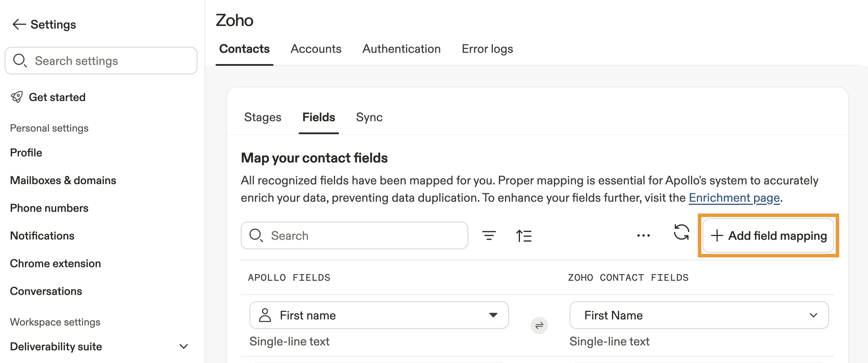Switch to the Accounts tab
868x363 pixels.
click(316, 49)
